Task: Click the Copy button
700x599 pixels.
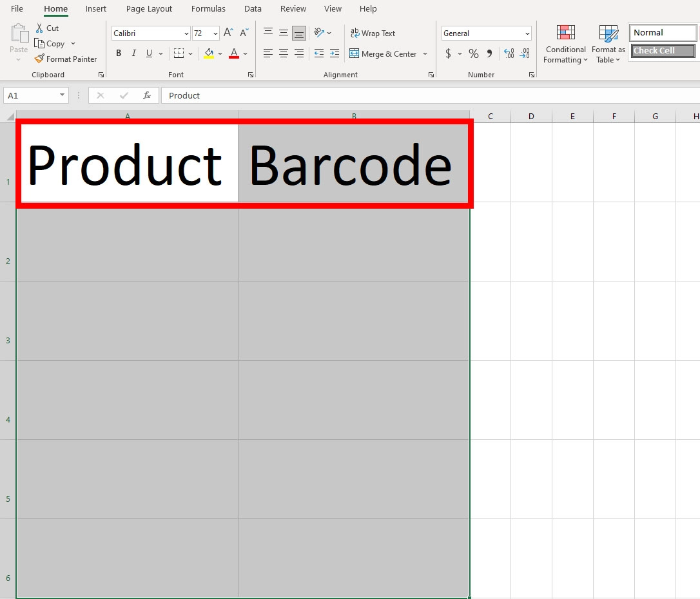Action: point(53,43)
